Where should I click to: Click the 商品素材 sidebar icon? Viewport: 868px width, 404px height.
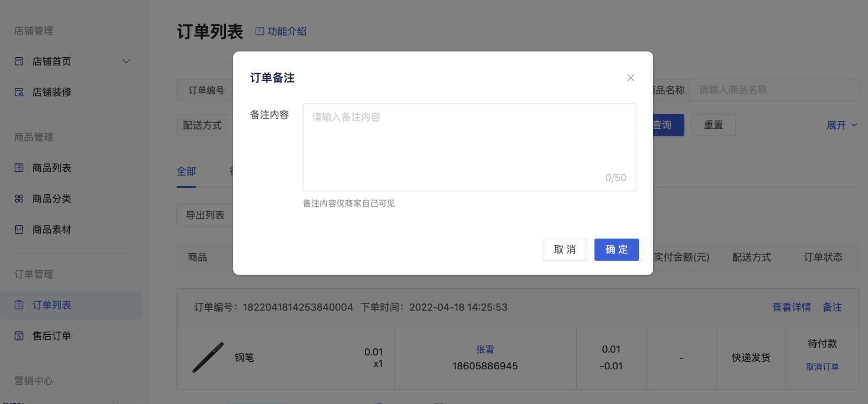19,229
